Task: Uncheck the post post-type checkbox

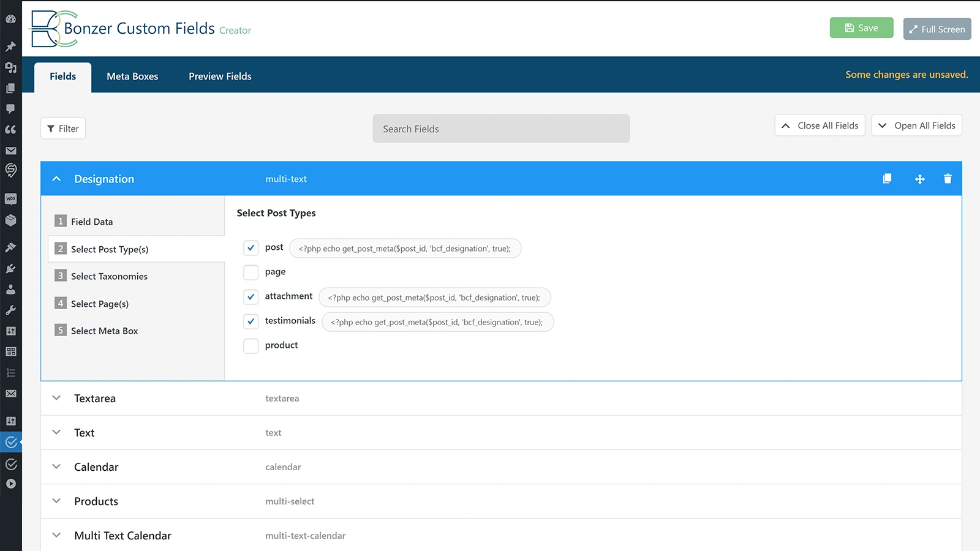Action: point(251,248)
